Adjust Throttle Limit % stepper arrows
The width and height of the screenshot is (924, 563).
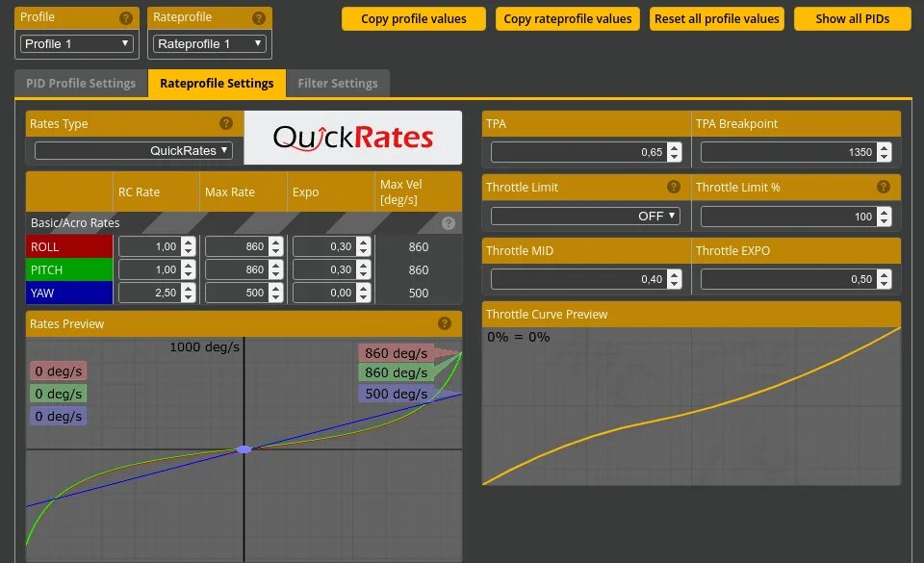coord(884,217)
